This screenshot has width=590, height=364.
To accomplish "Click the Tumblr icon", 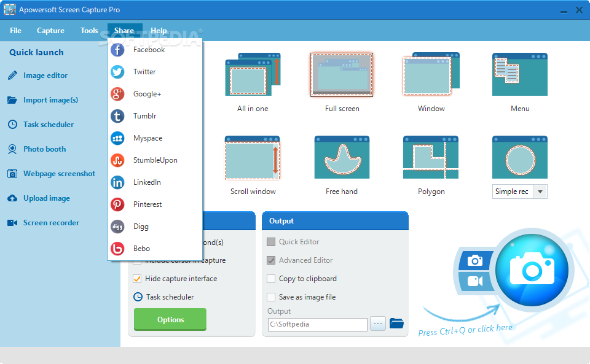I will click(x=117, y=116).
